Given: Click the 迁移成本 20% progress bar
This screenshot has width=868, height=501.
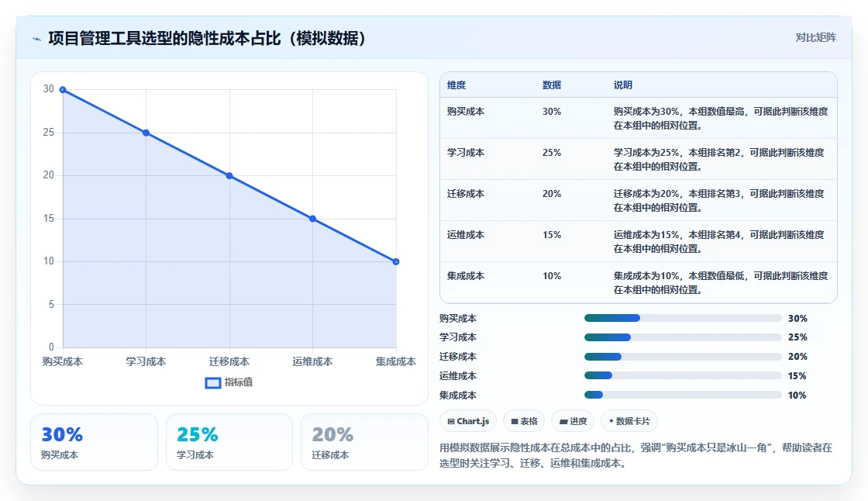Looking at the screenshot, I should pos(683,357).
